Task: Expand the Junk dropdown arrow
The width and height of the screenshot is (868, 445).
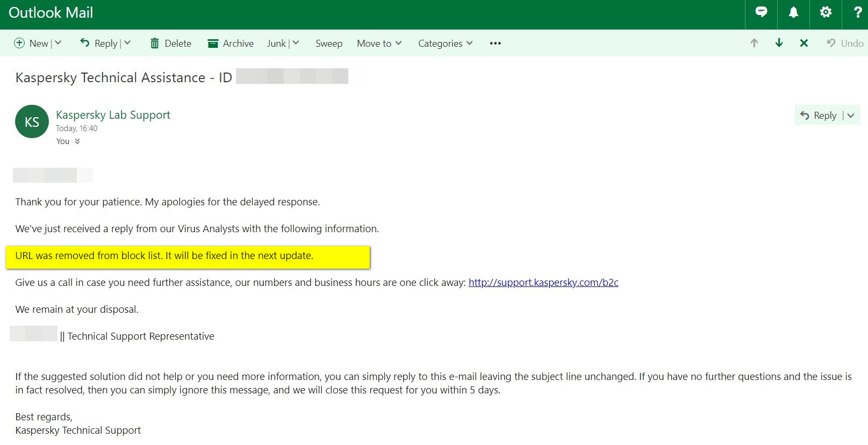Action: pyautogui.click(x=296, y=43)
